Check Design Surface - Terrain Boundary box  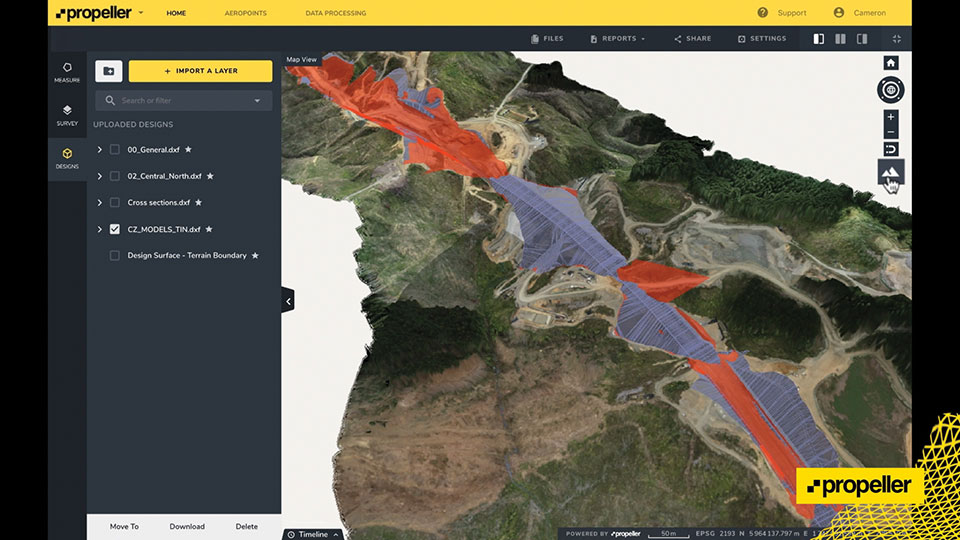(115, 256)
